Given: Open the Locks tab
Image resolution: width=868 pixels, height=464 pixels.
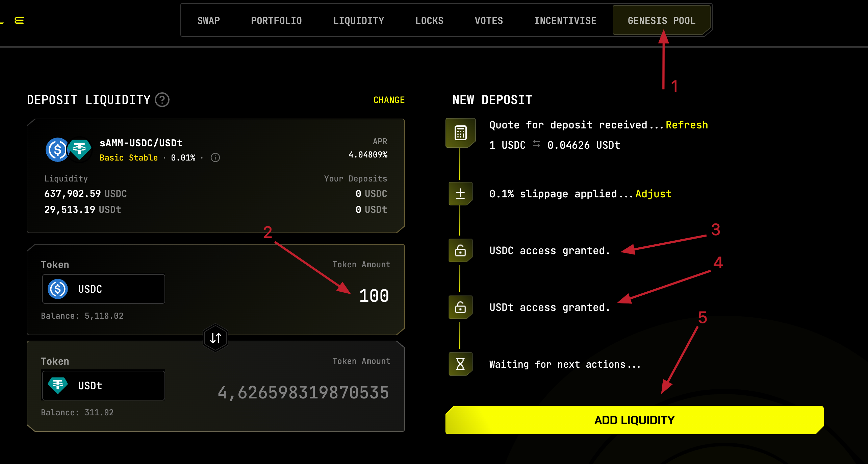Looking at the screenshot, I should (x=429, y=21).
